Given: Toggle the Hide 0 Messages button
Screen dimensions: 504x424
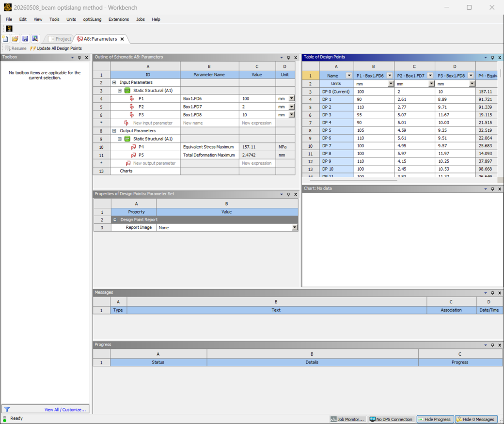Looking at the screenshot, I should coord(476,419).
